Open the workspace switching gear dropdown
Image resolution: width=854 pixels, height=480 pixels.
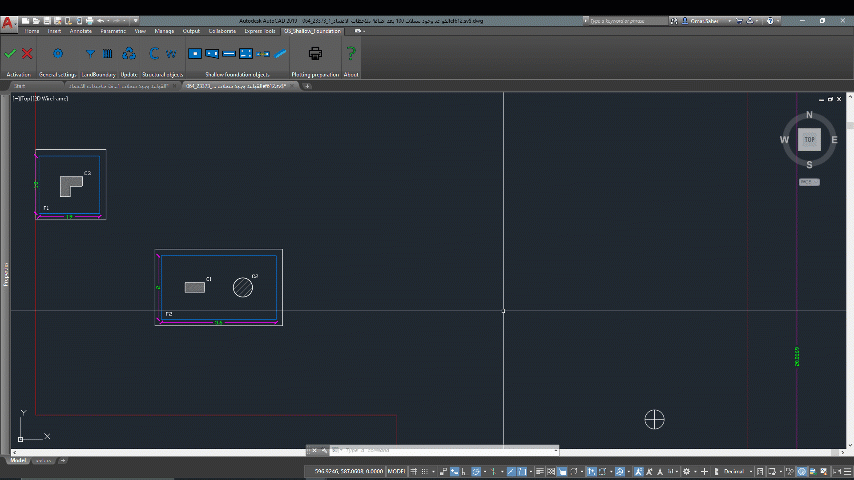[x=688, y=471]
